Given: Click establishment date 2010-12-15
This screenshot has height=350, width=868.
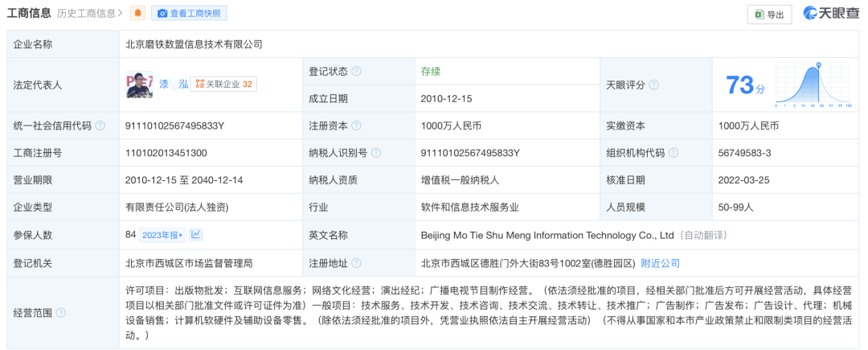Looking at the screenshot, I should click(446, 99).
